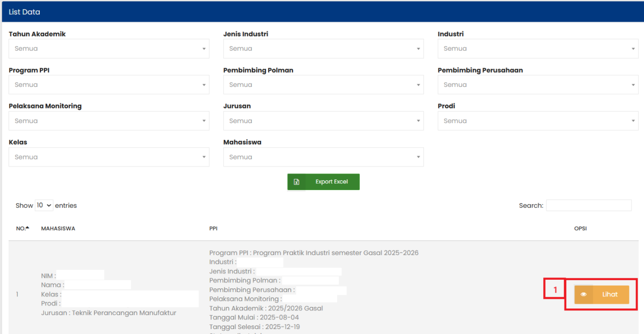
Task: Click the eye icon beside Lihat
Action: tap(583, 295)
